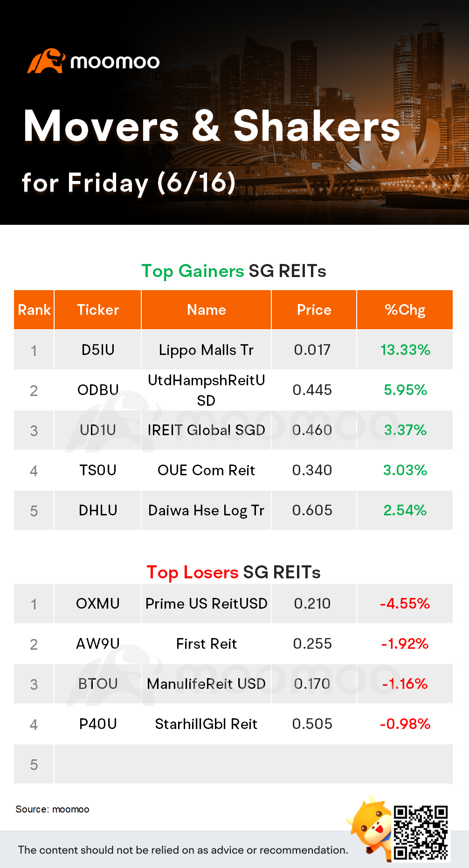The width and height of the screenshot is (469, 868).
Task: Click the moomoo brand name text
Action: point(115,62)
